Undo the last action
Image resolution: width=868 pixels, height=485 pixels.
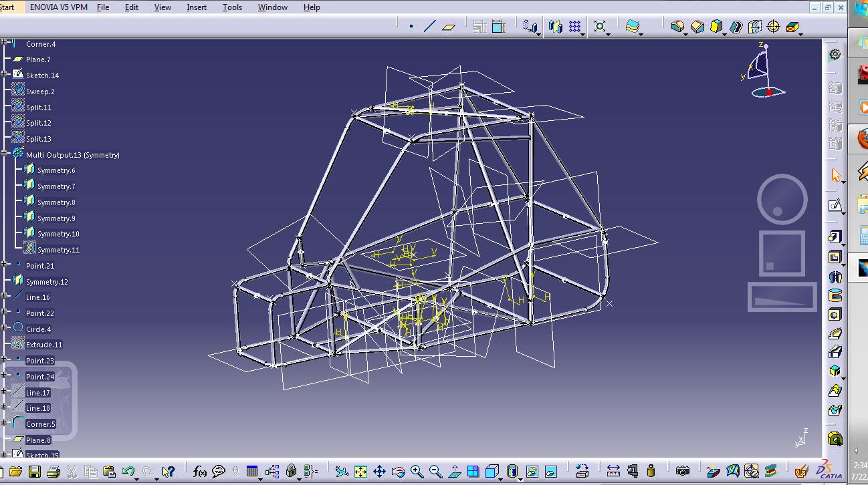128,472
